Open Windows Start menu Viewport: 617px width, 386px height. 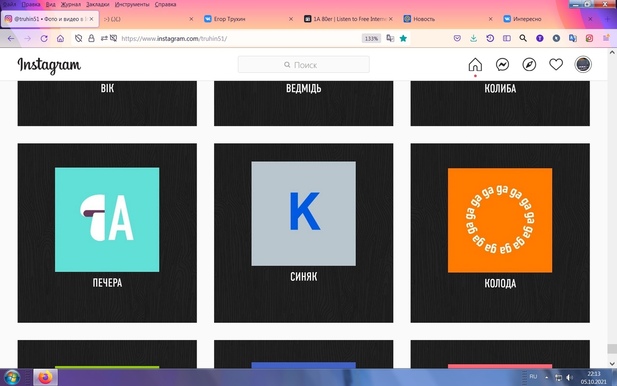(x=11, y=377)
